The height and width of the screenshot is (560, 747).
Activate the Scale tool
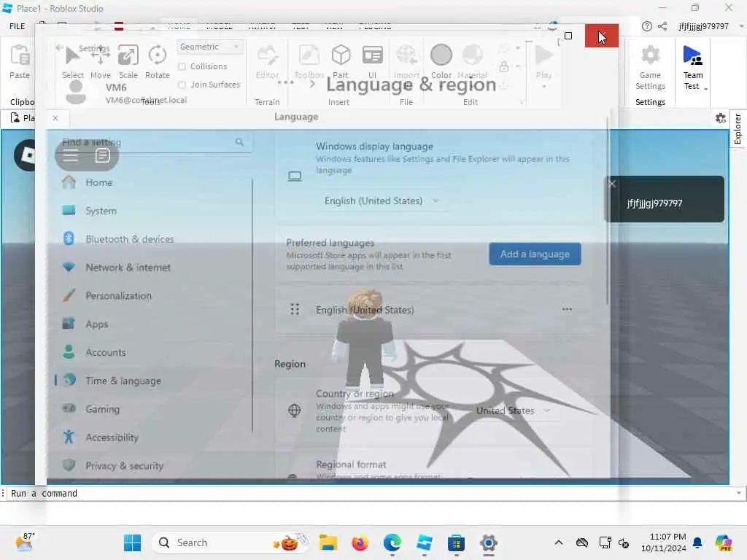(128, 62)
